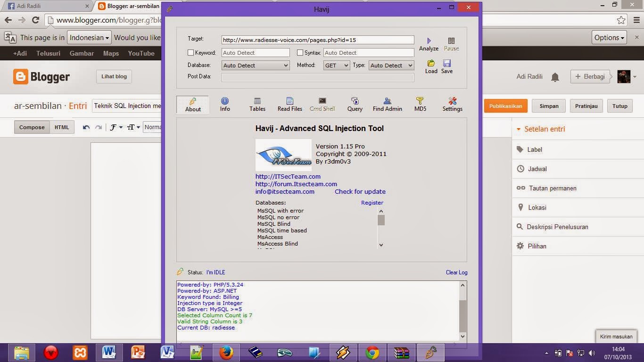644x362 pixels.
Task: Switch to Blogger's Compose mode
Action: pyautogui.click(x=32, y=127)
